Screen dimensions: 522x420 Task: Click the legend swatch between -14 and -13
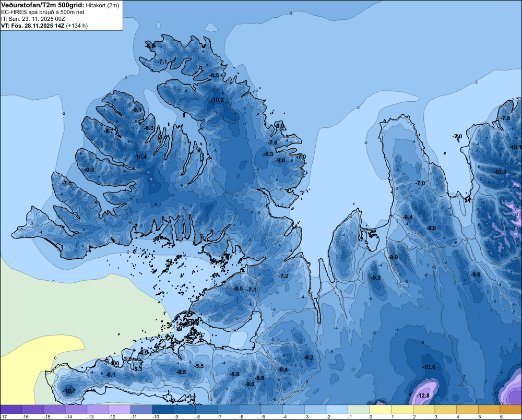pyautogui.click(x=76, y=410)
